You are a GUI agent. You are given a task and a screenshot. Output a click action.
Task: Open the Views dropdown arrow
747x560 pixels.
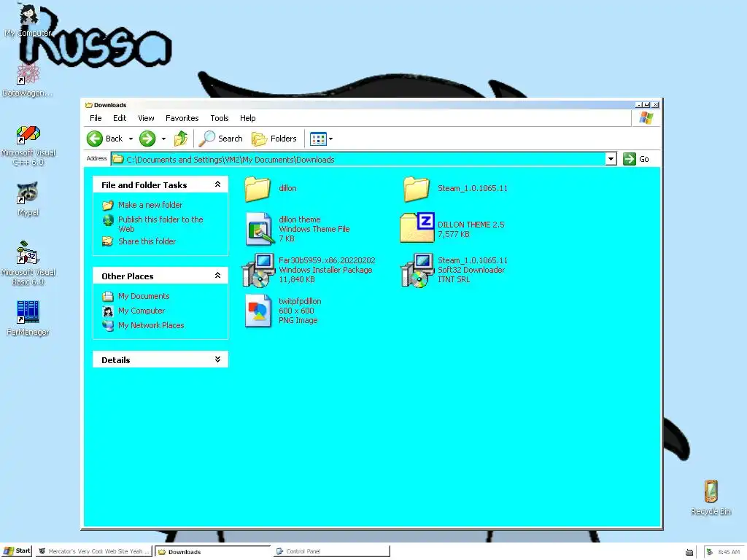coord(330,139)
